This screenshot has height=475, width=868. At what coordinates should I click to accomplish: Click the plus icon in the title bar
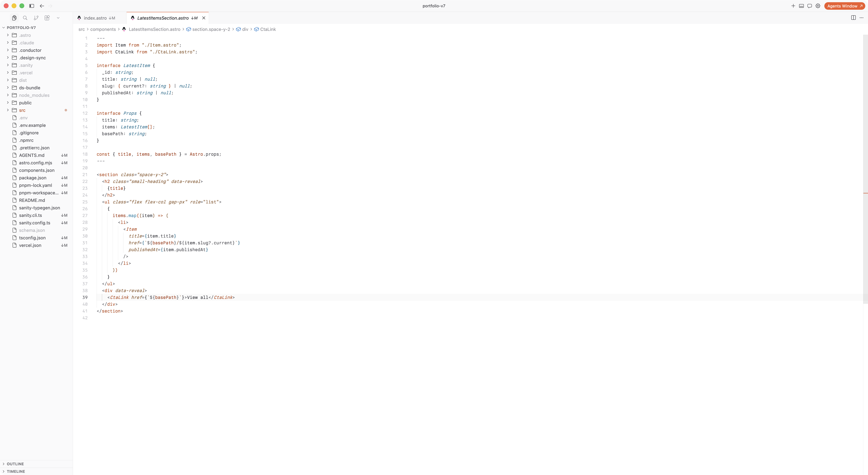[x=793, y=6]
